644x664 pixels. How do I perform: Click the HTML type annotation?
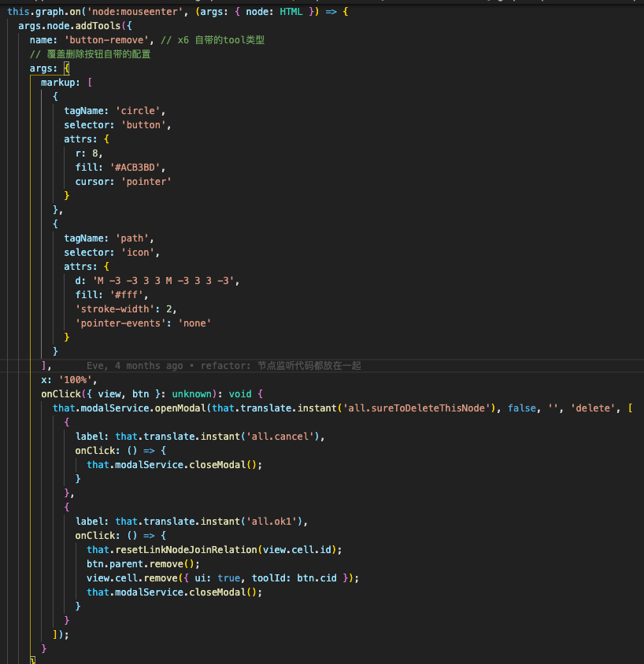point(291,12)
